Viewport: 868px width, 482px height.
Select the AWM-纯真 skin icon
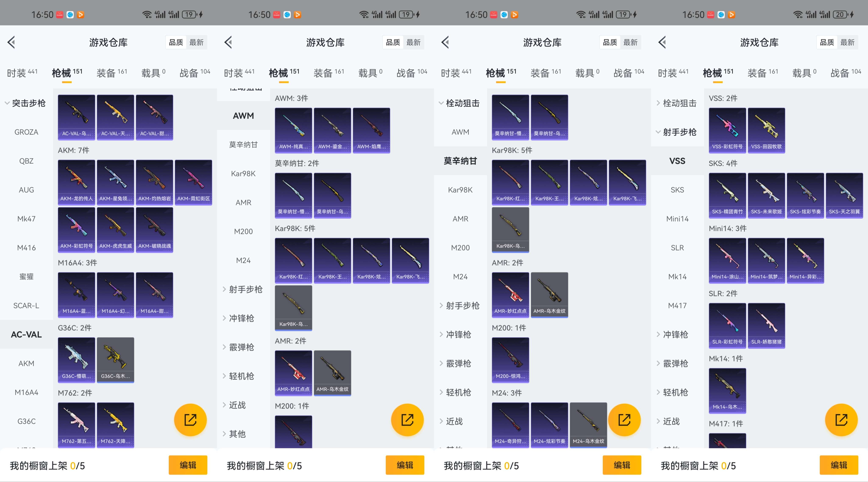coord(294,130)
